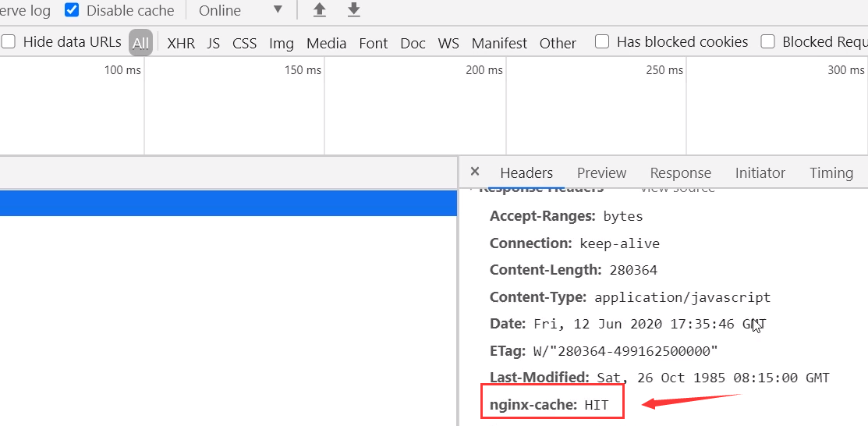Open the Timing tab
The width and height of the screenshot is (868, 426).
(x=831, y=173)
